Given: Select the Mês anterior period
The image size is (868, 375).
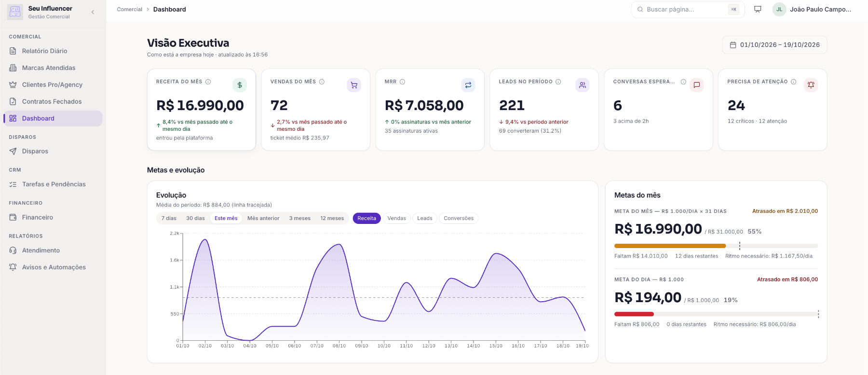Looking at the screenshot, I should tap(263, 218).
